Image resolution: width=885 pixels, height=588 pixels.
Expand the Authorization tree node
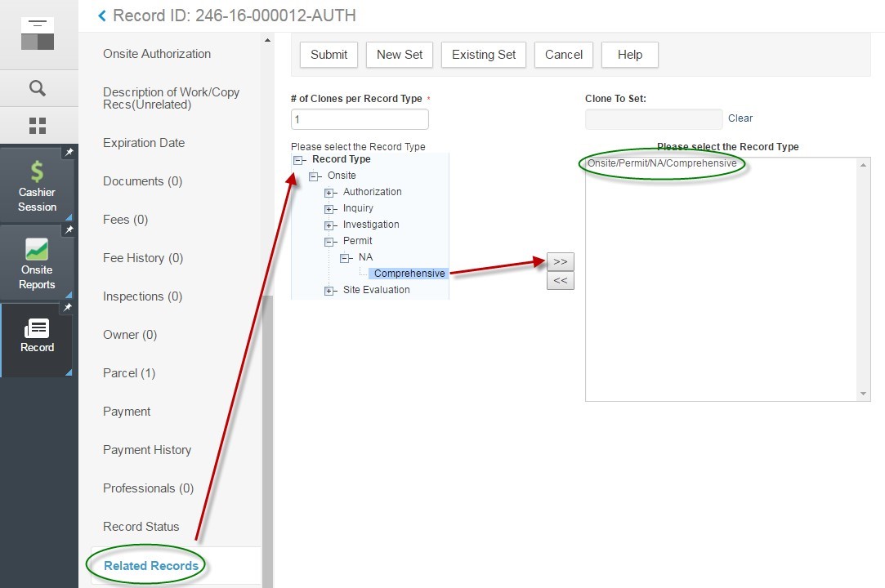330,193
